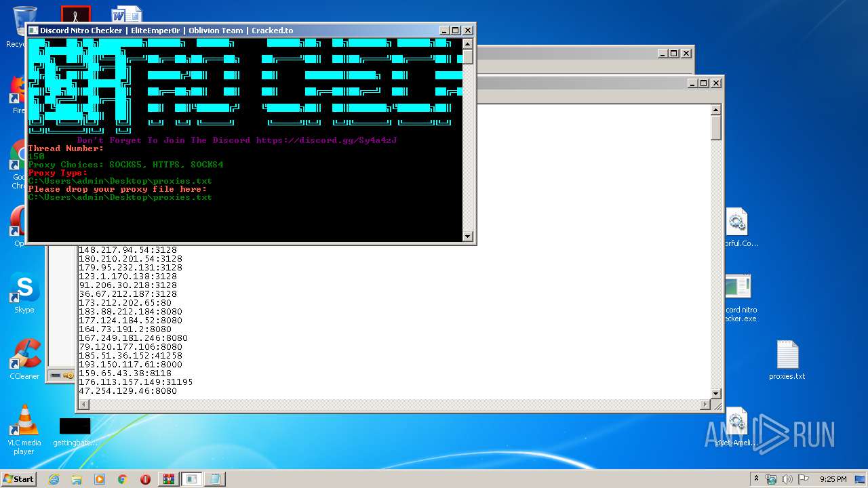Open Opera from the taskbar
This screenshot has height=488, width=868.
pos(145,479)
